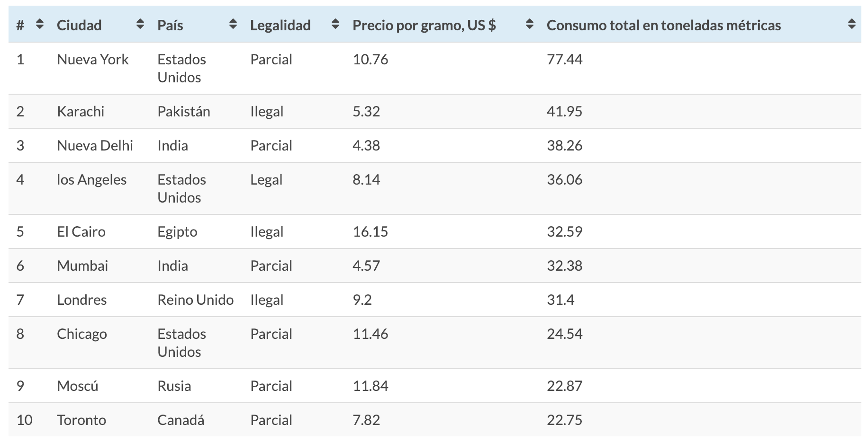The height and width of the screenshot is (443, 868).
Task: Click the Karachi city name
Action: [x=81, y=112]
